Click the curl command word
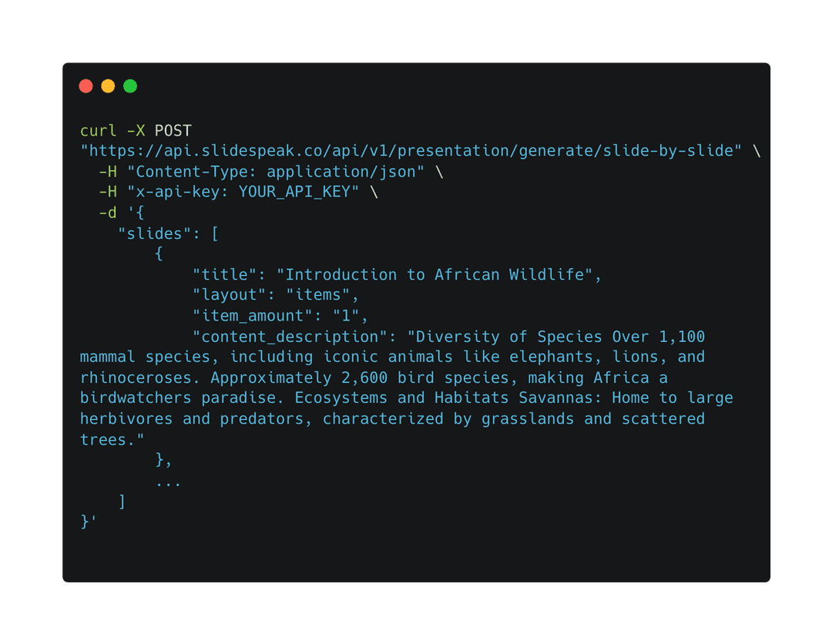Viewport: 832px width, 644px height. point(99,131)
